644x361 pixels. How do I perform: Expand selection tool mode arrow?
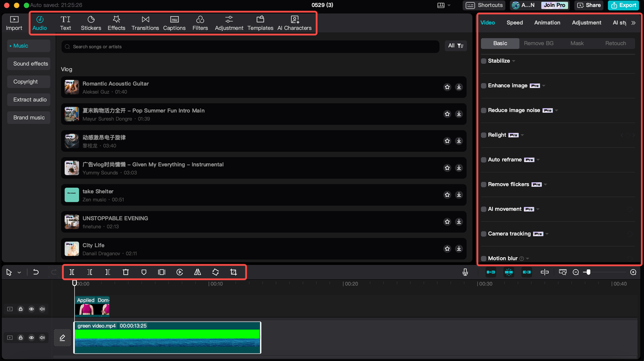pos(19,272)
